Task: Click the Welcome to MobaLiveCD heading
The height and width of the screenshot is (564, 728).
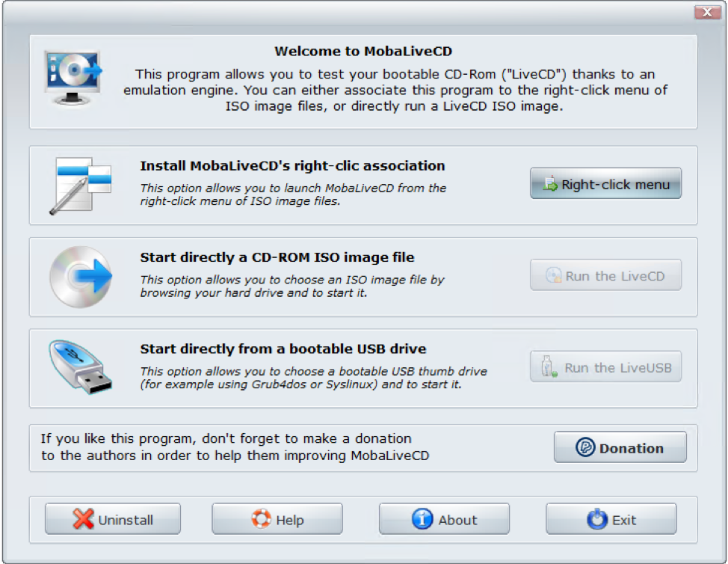Action: pos(363,51)
